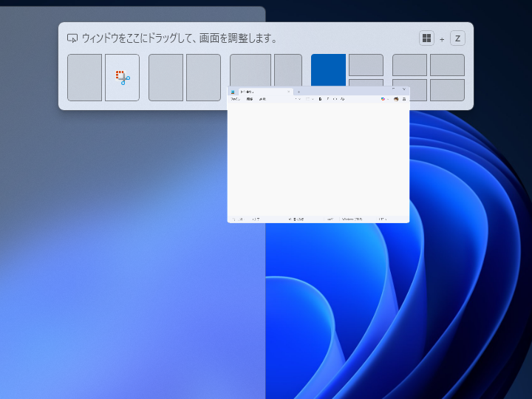The image size is (532, 399).
Task: Click the Snipping Tool icon in snap zone
Action: point(122,77)
